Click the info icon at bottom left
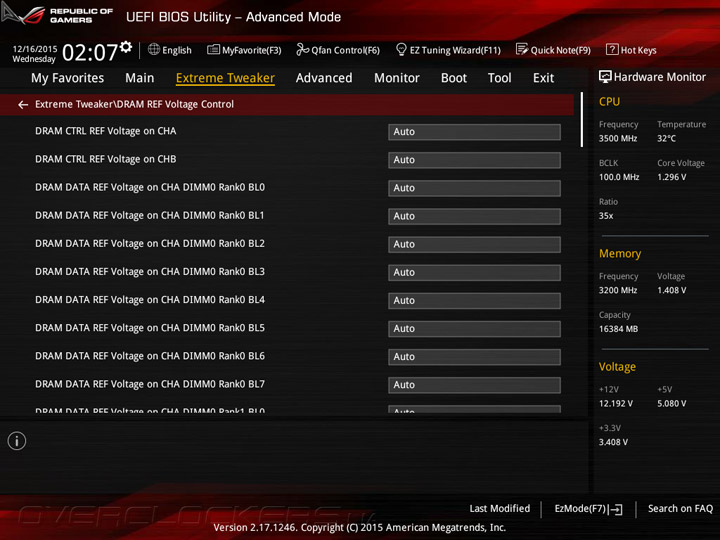This screenshot has height=540, width=720. point(17,441)
